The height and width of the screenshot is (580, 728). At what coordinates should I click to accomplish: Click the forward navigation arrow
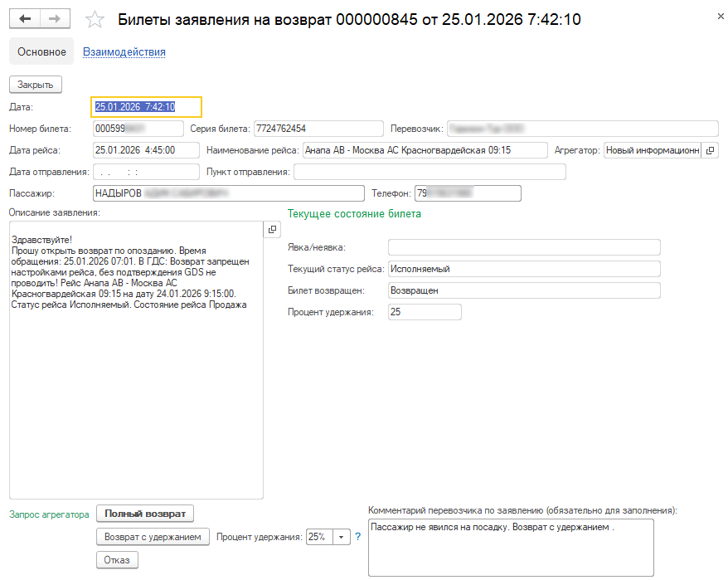(55, 19)
